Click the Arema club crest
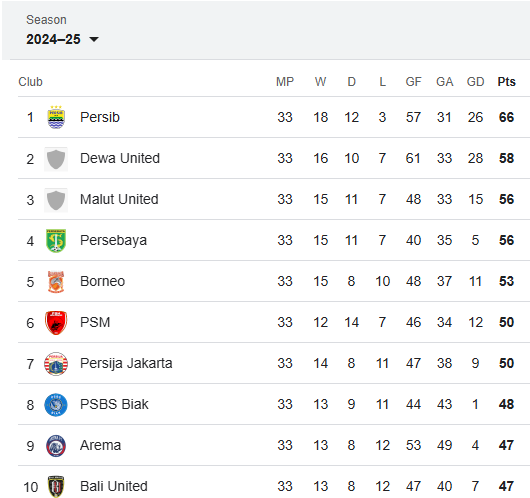Image resolution: width=530 pixels, height=498 pixels. [56, 446]
